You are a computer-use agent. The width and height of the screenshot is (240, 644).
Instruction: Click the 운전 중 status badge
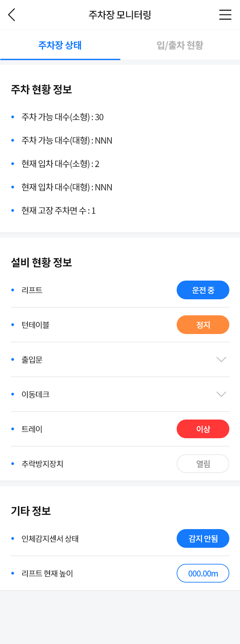203,290
